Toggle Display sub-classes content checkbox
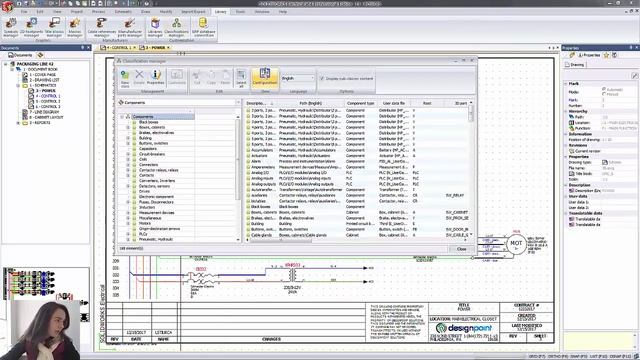 (x=322, y=78)
